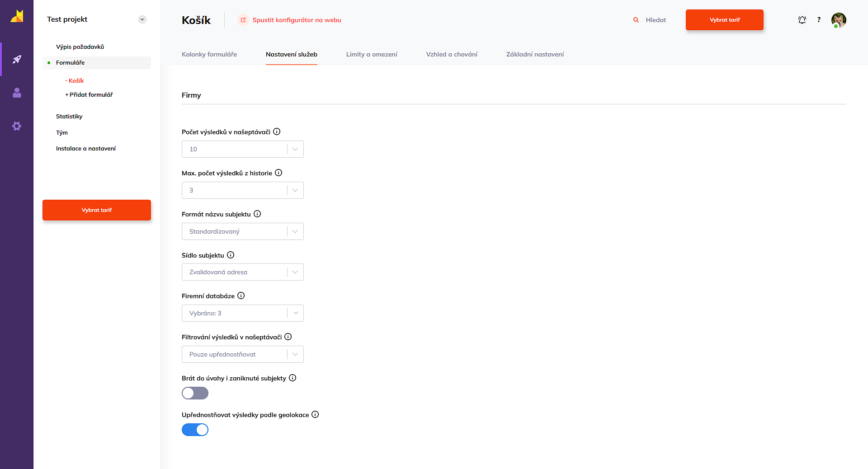Screen dimensions: 868x469
Task: Open the 'Formát názvu subjektu' dropdown
Action: click(242, 231)
